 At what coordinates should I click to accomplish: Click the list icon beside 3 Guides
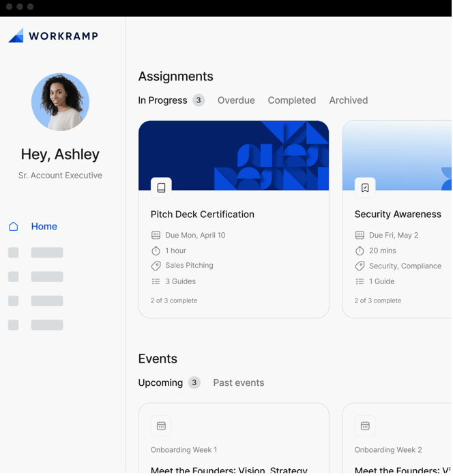156,282
